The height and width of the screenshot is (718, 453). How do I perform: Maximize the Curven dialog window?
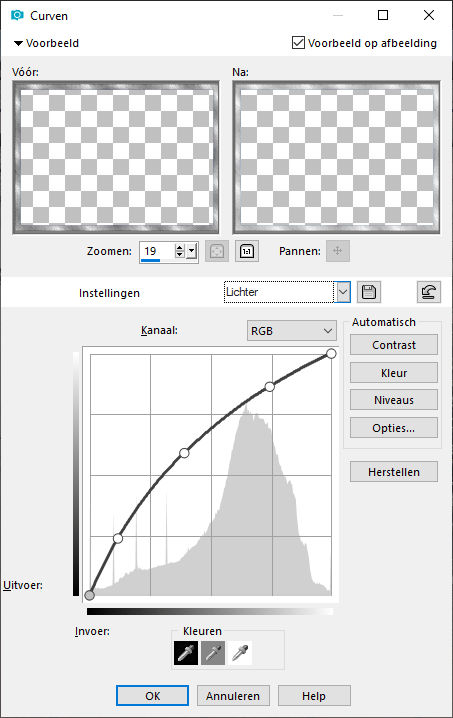(x=383, y=15)
